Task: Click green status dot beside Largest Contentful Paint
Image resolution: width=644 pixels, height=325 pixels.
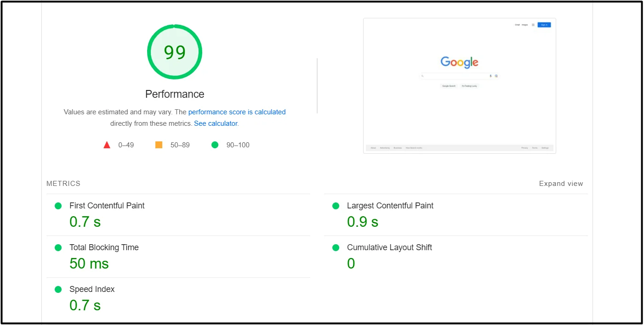Action: 336,206
